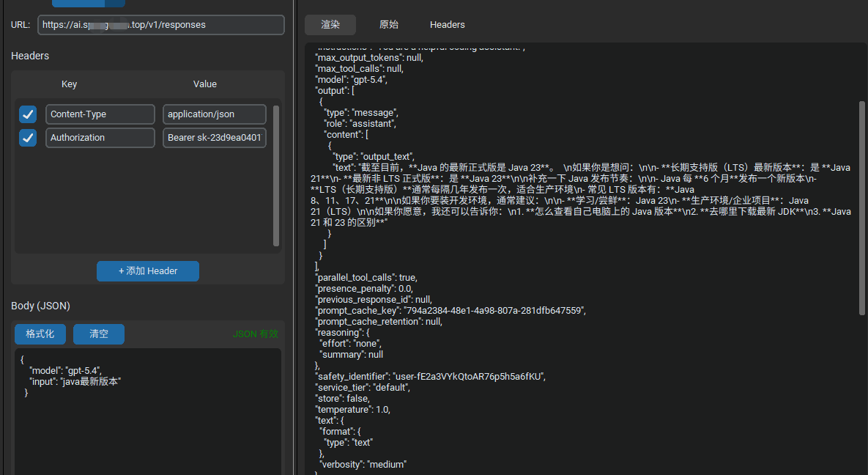Click the '"type": "output_text"' response line

point(374,157)
